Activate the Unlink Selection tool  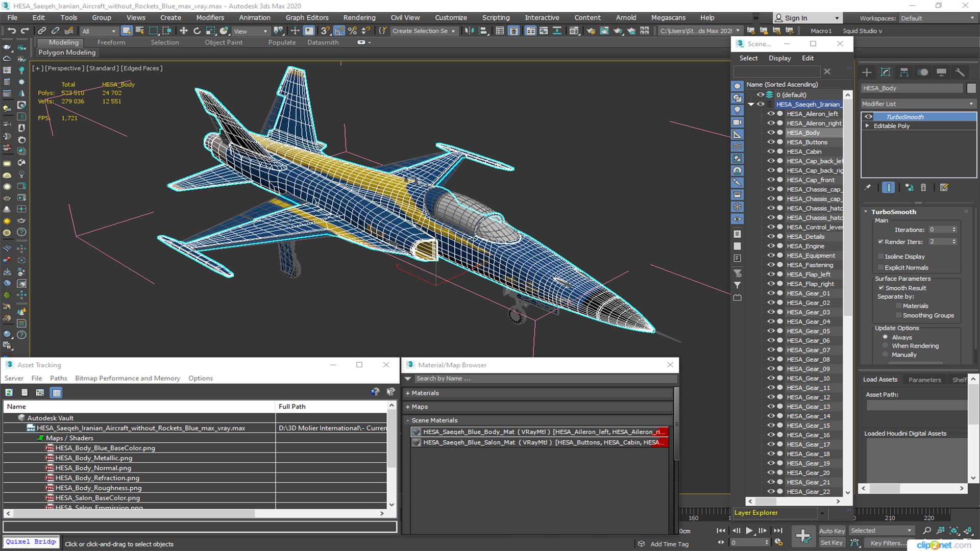click(55, 31)
